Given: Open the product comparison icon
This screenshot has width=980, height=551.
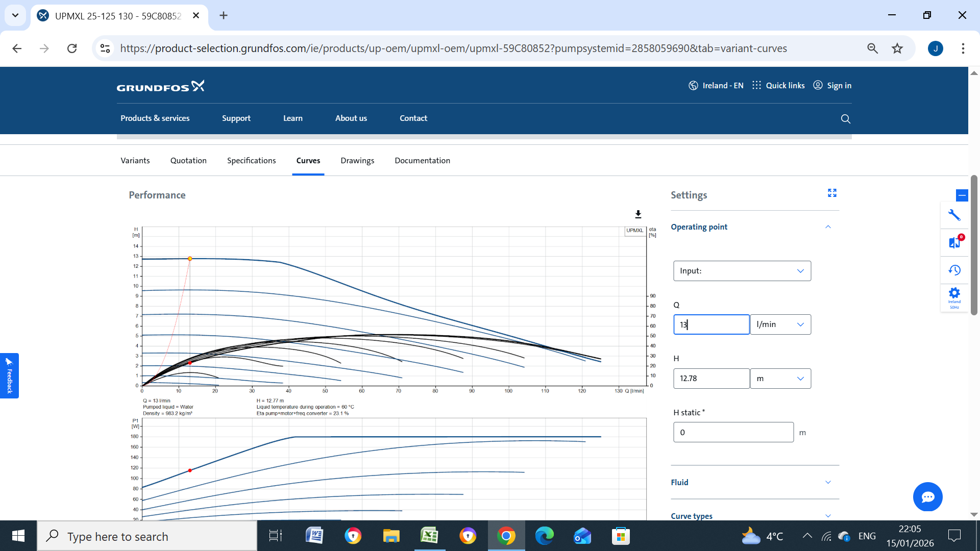Looking at the screenshot, I should pos(954,242).
